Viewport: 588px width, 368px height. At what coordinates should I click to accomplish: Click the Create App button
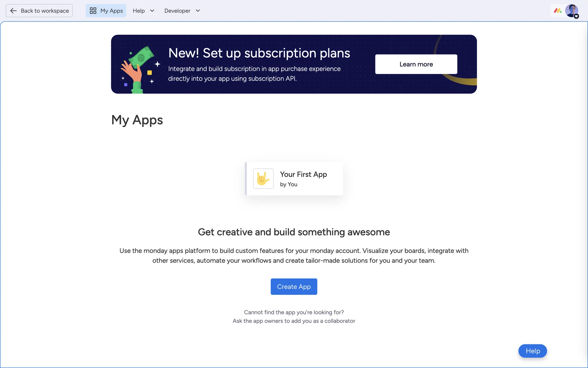click(x=294, y=286)
